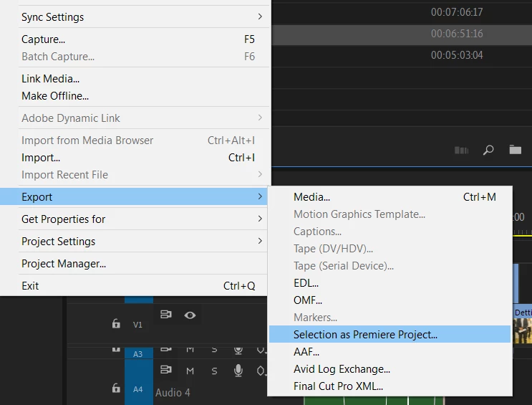Click Motion Graphics Template... export option
Image resolution: width=532 pixels, height=405 pixels.
pos(390,214)
